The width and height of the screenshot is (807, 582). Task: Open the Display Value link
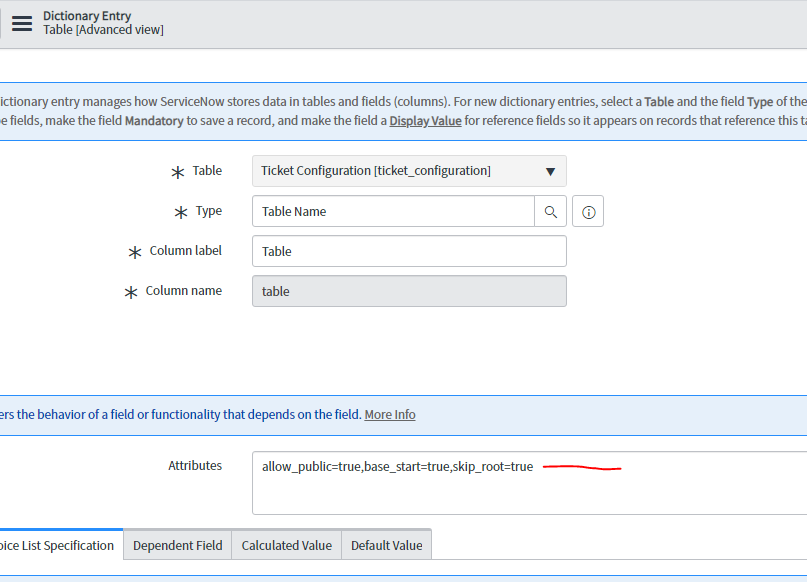(425, 121)
